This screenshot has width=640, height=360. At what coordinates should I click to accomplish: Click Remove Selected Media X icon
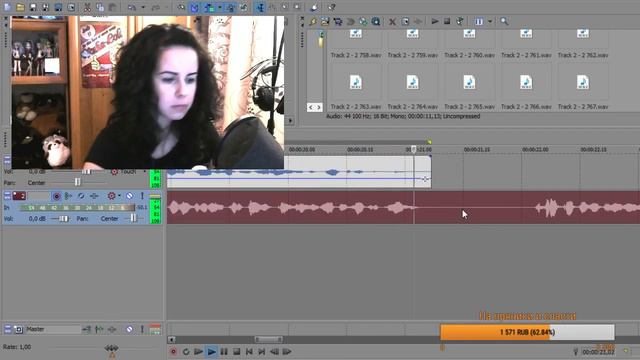click(392, 21)
